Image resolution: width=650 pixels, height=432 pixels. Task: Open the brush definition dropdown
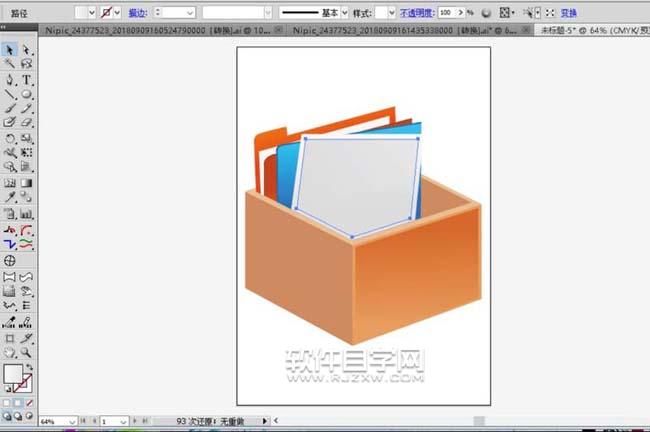tap(268, 13)
